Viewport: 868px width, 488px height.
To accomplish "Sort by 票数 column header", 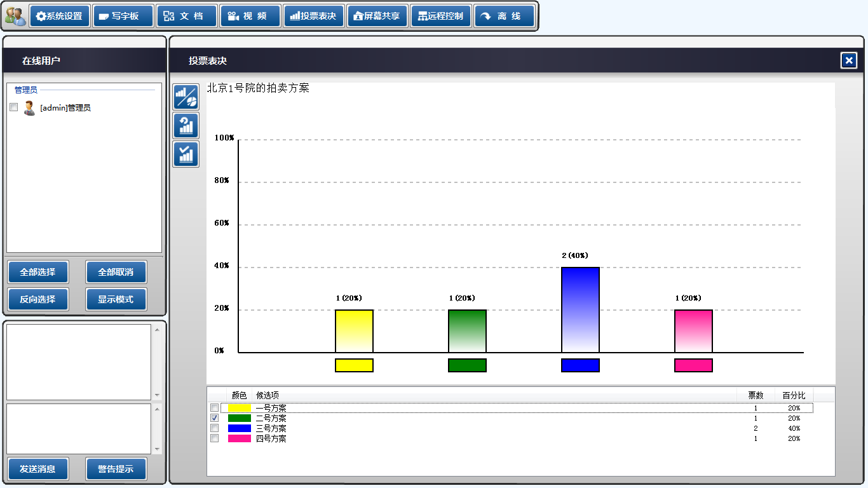I will coord(756,395).
